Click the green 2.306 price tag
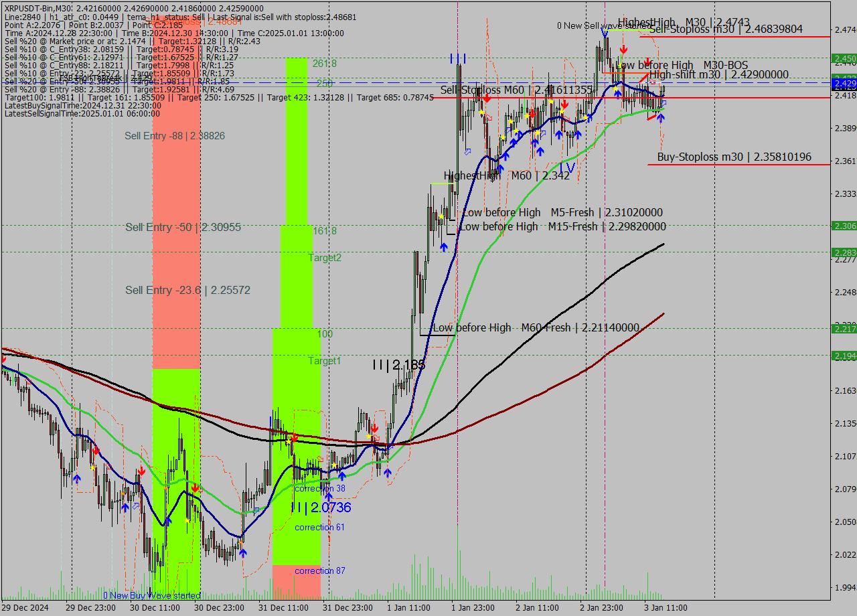 coord(844,226)
